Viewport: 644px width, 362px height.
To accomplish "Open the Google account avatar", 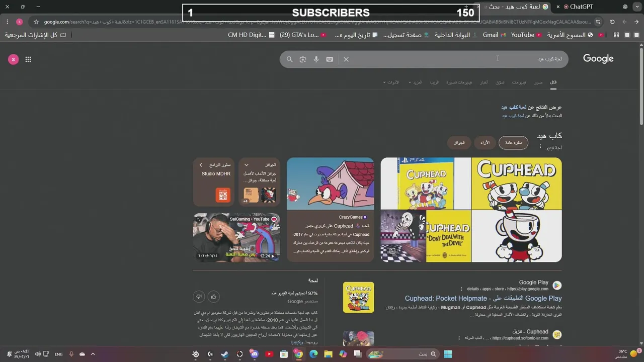I will coord(13,59).
